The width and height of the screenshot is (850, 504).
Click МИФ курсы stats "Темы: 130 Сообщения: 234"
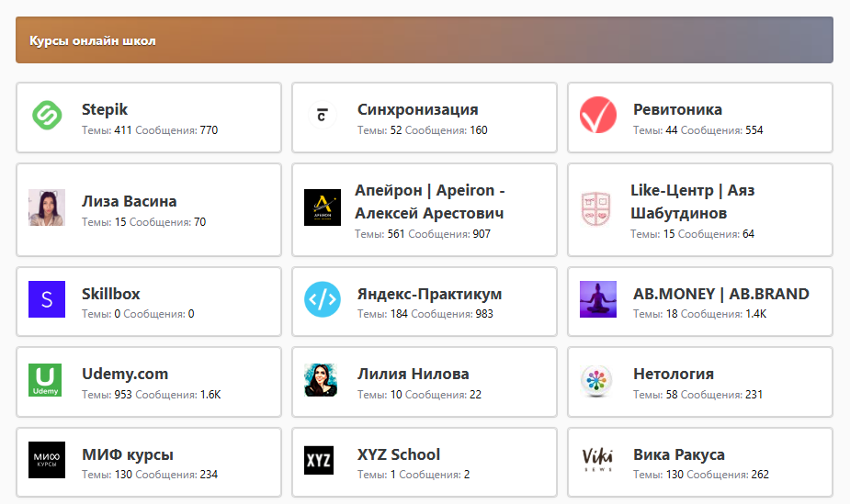point(150,475)
